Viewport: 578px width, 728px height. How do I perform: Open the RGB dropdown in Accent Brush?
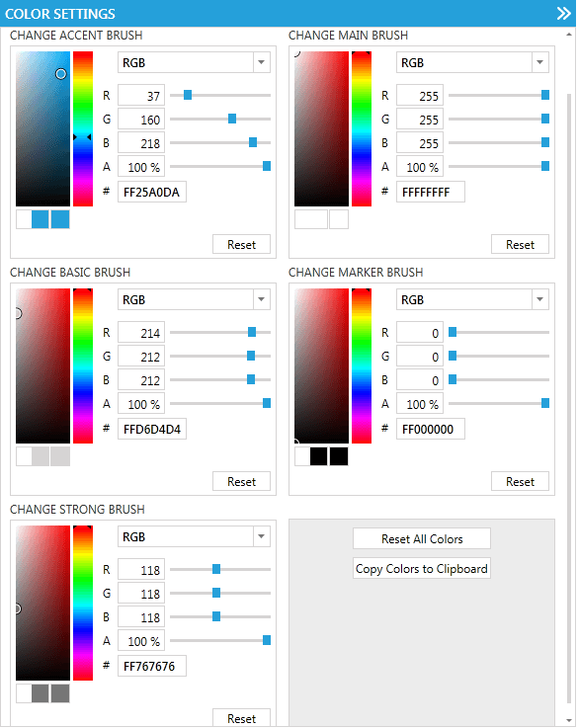194,62
